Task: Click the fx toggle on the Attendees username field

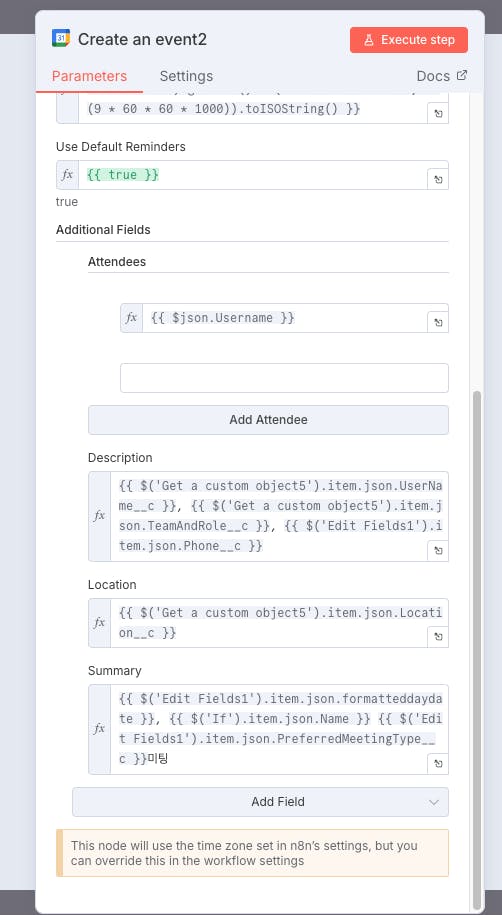Action: coord(131,317)
